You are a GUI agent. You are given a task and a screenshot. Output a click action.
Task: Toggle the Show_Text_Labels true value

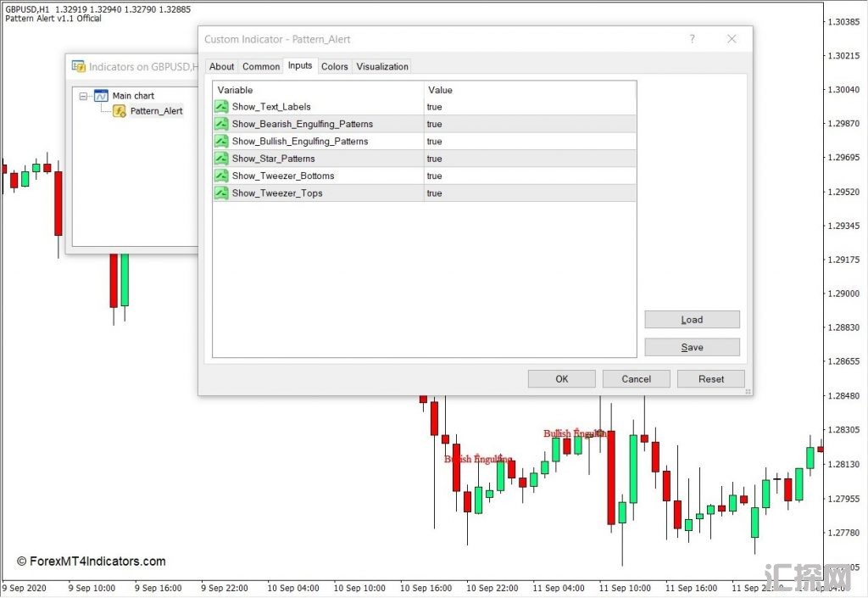(x=434, y=107)
